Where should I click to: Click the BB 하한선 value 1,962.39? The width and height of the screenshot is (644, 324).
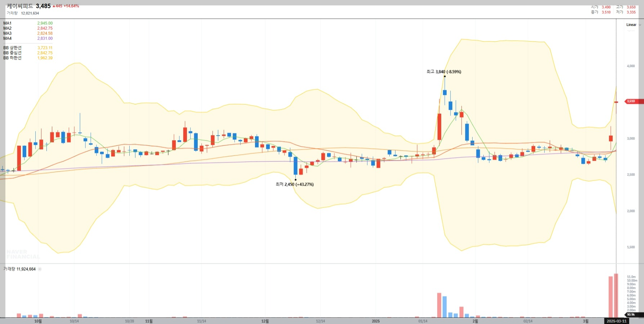click(45, 58)
